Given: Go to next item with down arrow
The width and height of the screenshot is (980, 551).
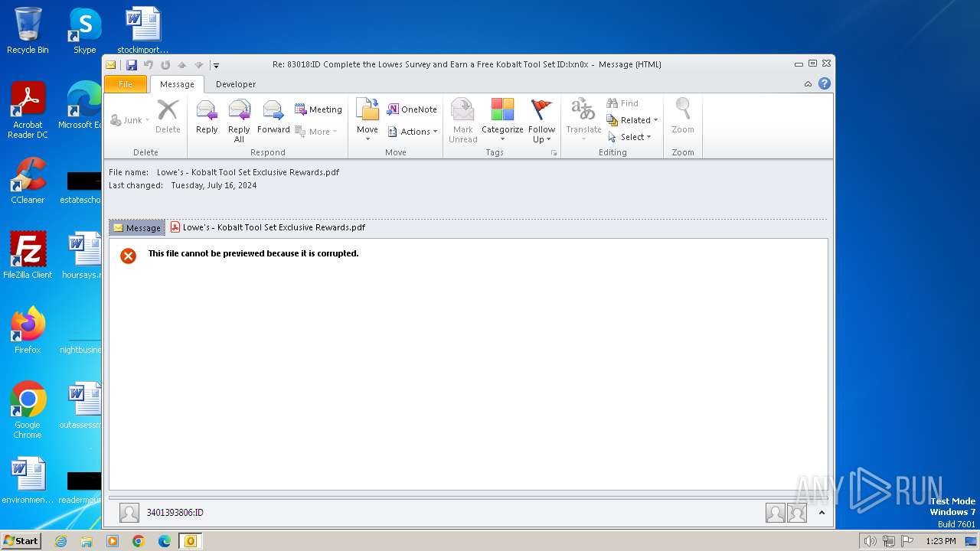Looking at the screenshot, I should tap(199, 65).
